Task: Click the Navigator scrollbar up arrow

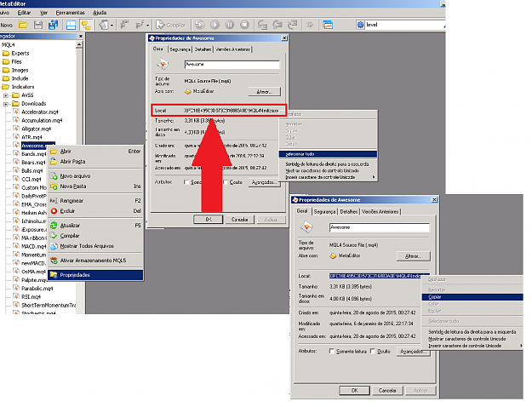Action: (79, 44)
